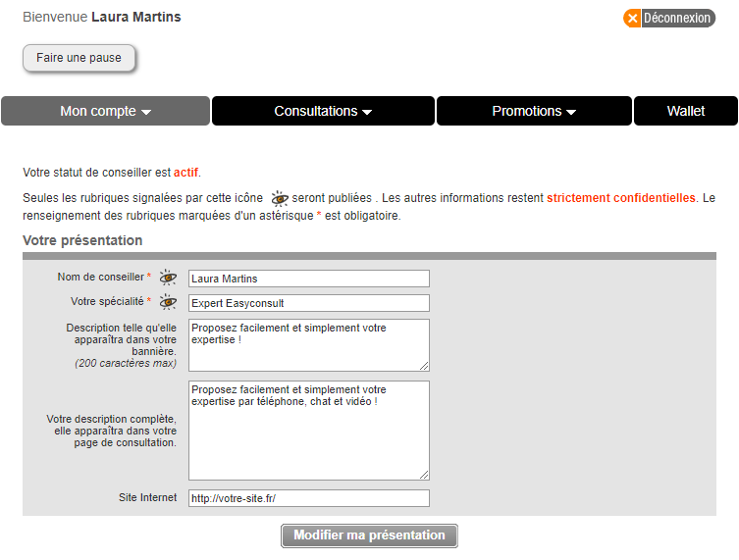Submit with Modifier ma présentation
This screenshot has width=739, height=560.
pyautogui.click(x=369, y=535)
